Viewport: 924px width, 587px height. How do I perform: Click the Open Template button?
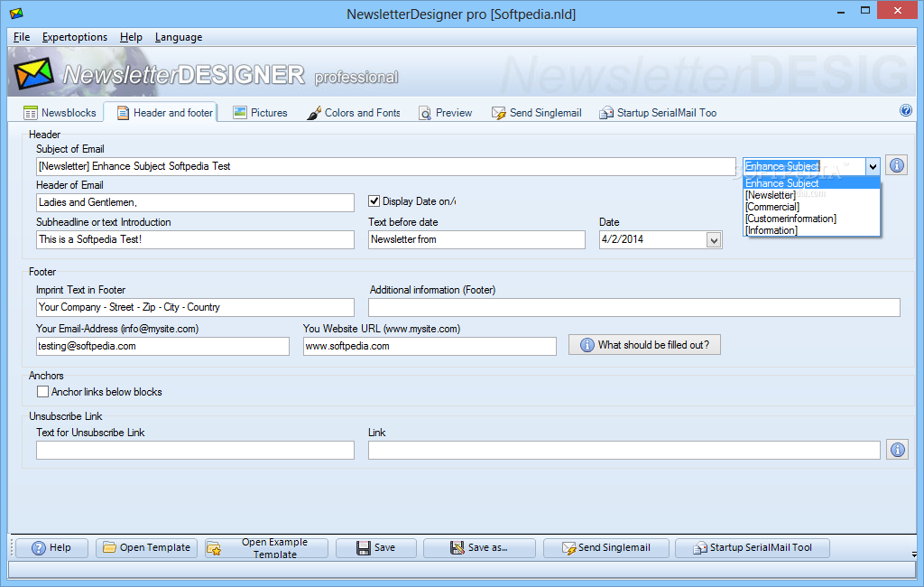click(147, 548)
